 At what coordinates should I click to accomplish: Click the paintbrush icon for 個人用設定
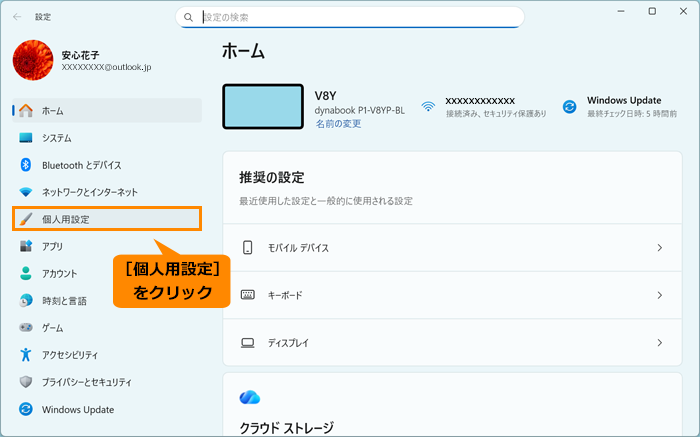(26, 219)
